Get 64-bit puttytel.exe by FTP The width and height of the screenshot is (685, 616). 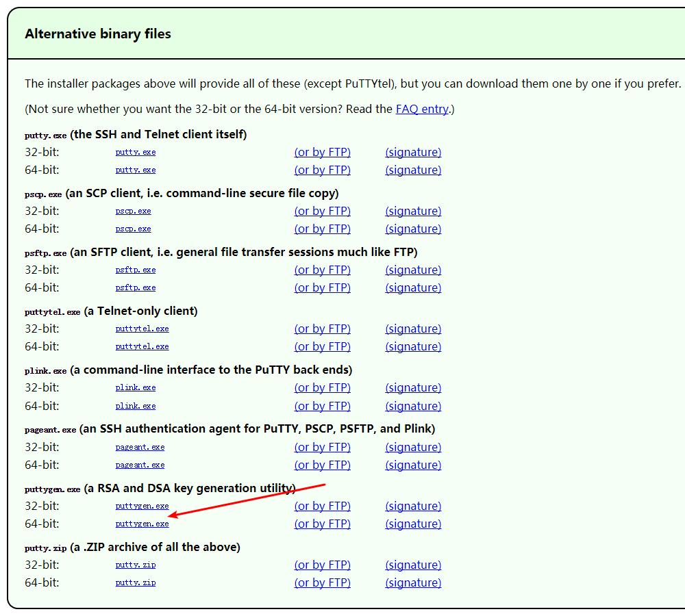pyautogui.click(x=323, y=347)
